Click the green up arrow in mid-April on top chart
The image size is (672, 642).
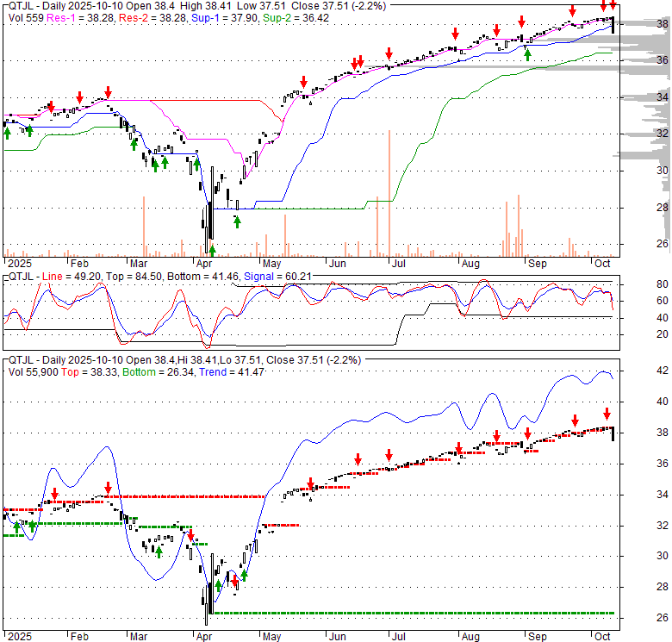(x=237, y=221)
